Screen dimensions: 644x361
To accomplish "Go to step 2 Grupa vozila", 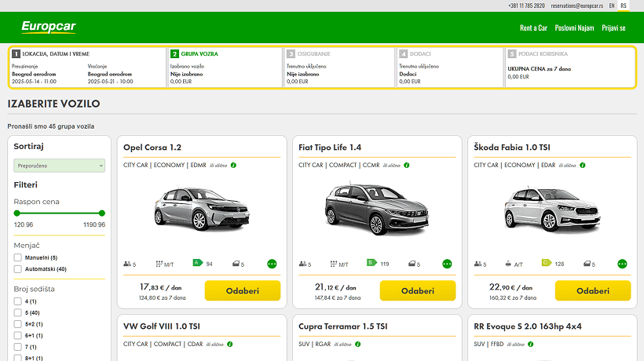I will pos(225,67).
